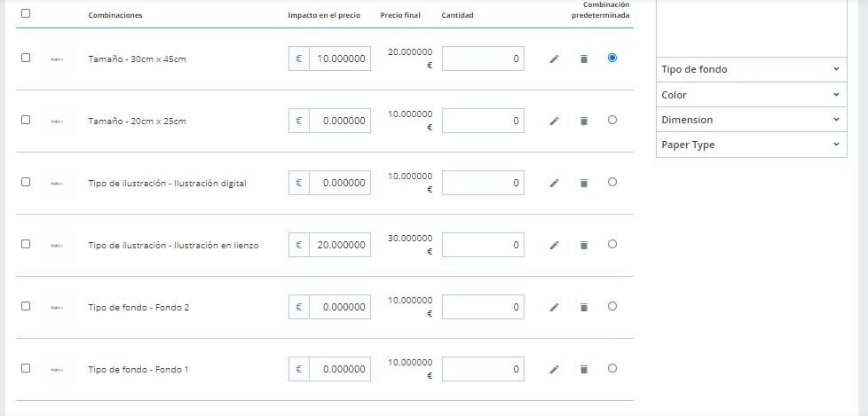Tick checkbox for Tamaño 20cm x 25cm row
Viewport: 868px width, 416px height.
(25, 120)
